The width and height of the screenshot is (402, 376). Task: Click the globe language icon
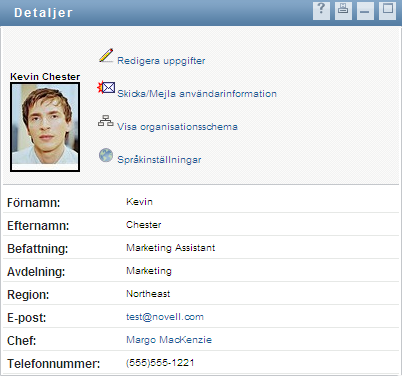pyautogui.click(x=106, y=155)
